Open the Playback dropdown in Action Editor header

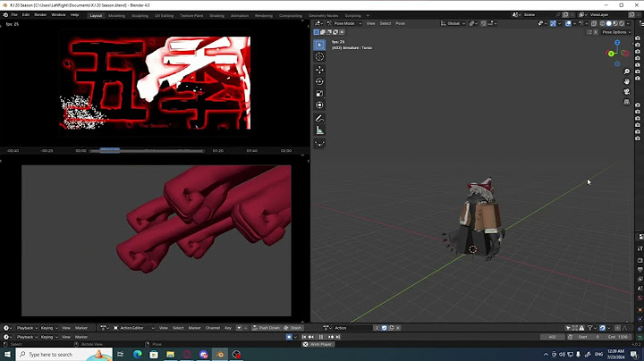[27, 328]
